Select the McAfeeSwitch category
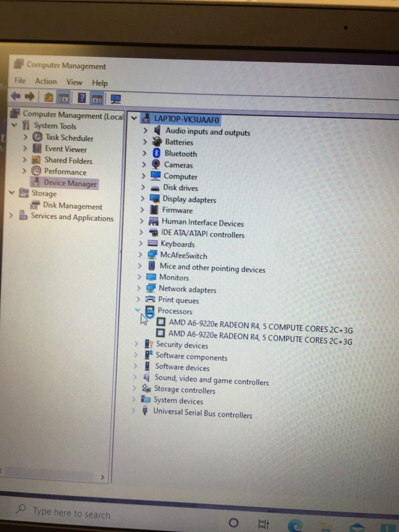The width and height of the screenshot is (399, 532). (x=184, y=255)
